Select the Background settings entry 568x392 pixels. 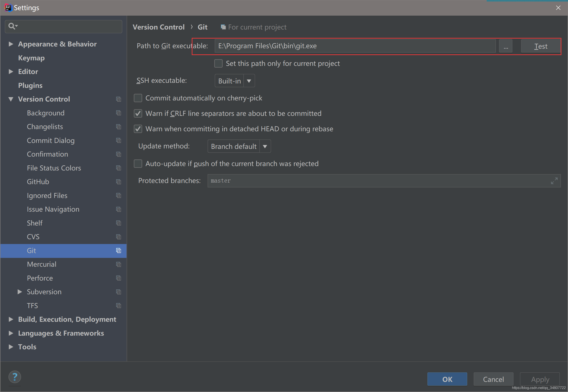click(45, 113)
